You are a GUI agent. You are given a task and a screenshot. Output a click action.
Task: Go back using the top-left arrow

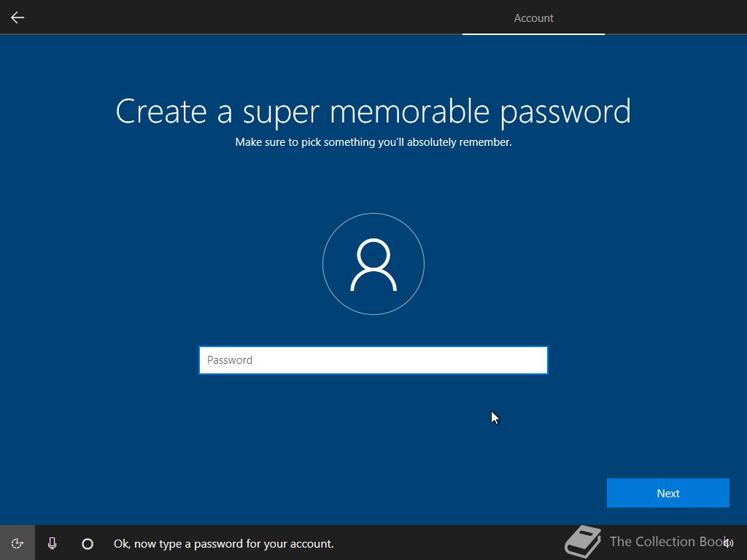pos(18,17)
